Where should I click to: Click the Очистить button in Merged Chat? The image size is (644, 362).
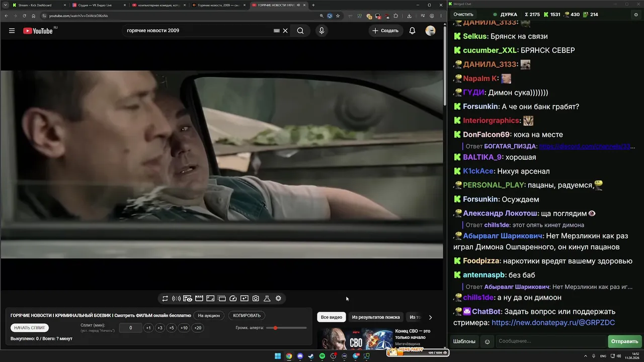click(x=463, y=15)
